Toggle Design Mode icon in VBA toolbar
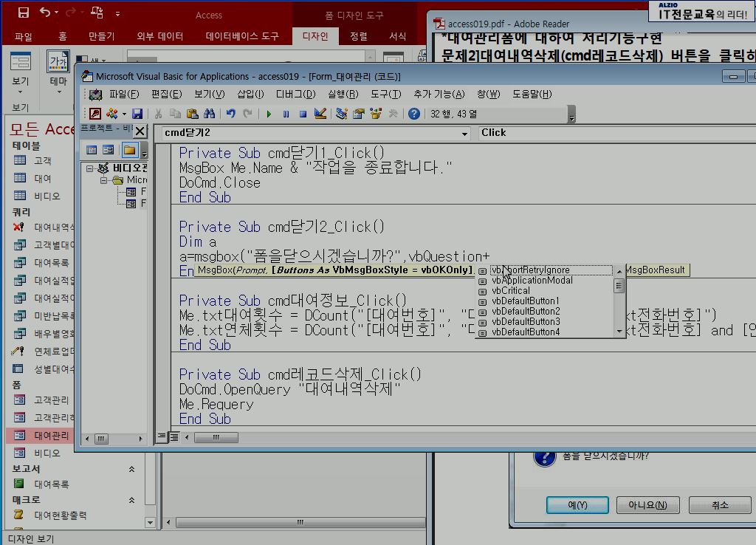Viewport: 756px width, 545px height. pyautogui.click(x=320, y=114)
